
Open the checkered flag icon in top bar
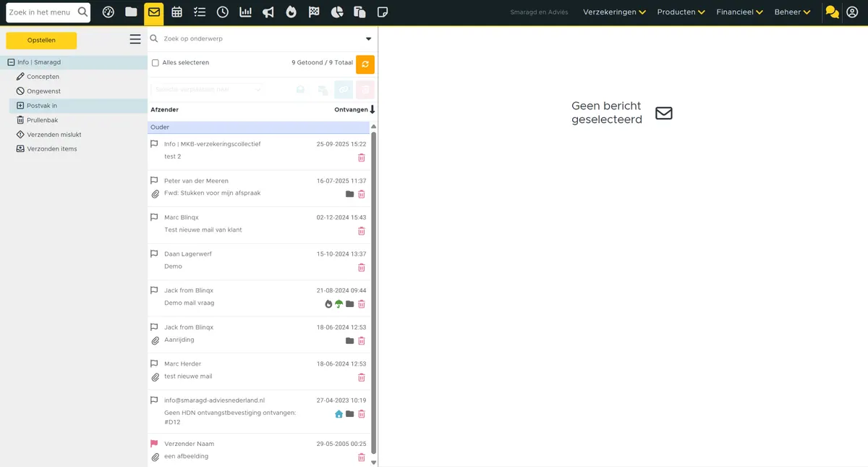click(314, 12)
